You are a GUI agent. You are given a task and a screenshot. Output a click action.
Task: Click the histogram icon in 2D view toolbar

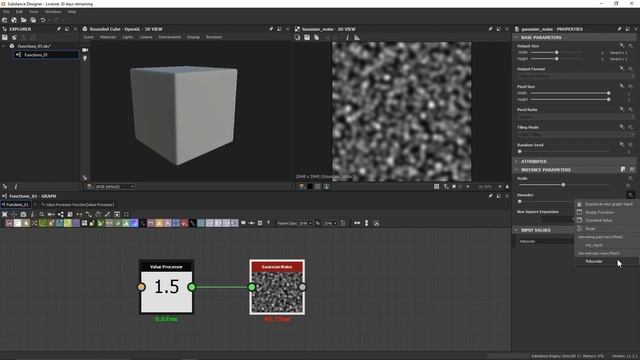click(x=357, y=38)
